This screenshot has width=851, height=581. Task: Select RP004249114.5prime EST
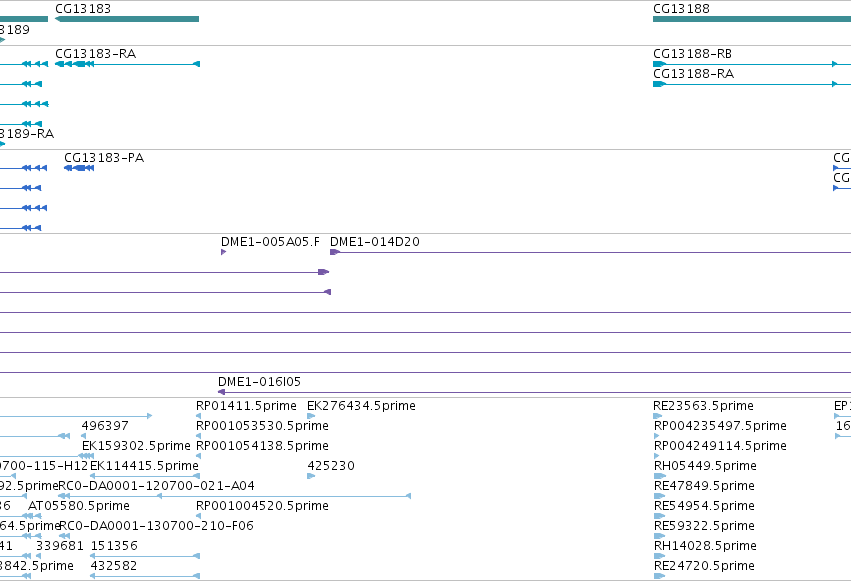coord(720,446)
